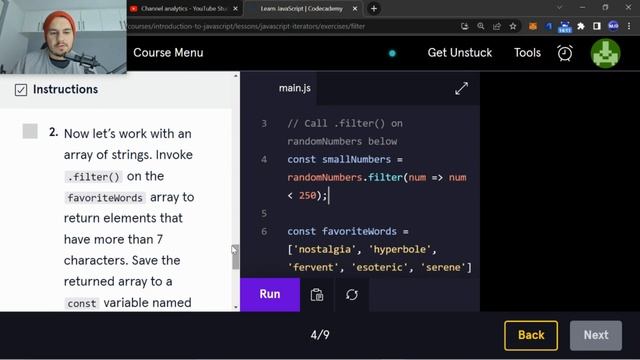Open the Extensions puzzle menu

pyautogui.click(x=581, y=27)
